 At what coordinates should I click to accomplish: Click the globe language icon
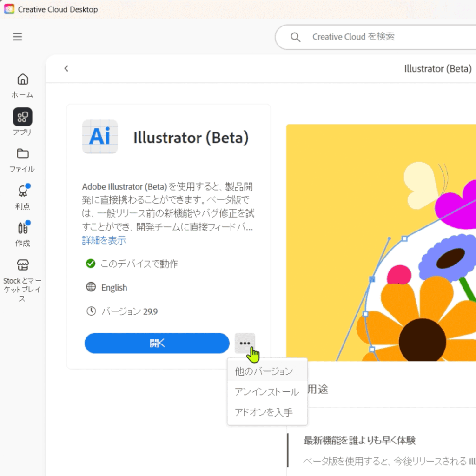point(91,287)
